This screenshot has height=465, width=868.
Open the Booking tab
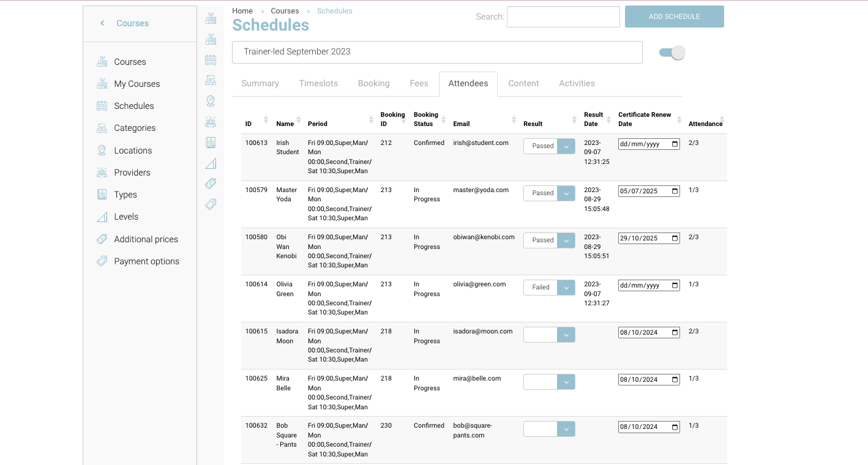click(373, 83)
